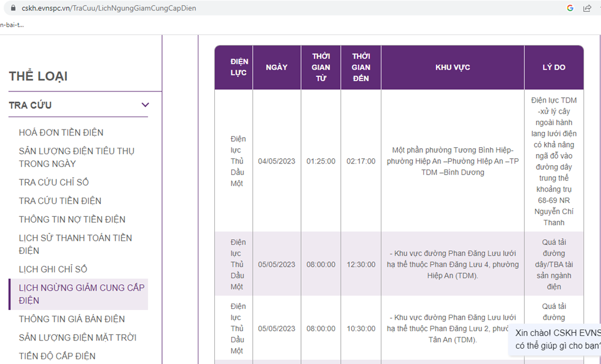The height and width of the screenshot is (364, 601).
Task: Click the 'Quá tải đường dây/TBA tài sản' reason cell
Action: [554, 264]
